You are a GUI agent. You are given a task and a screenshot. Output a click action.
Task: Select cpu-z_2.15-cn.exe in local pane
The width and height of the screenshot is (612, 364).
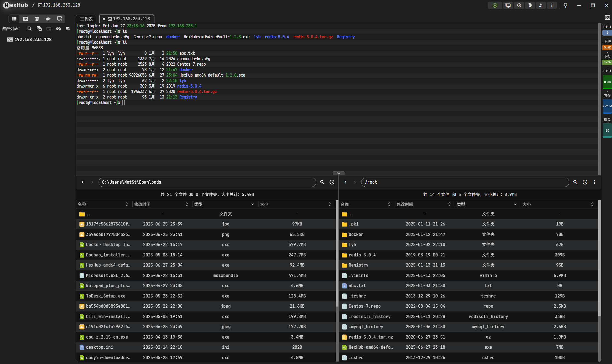(x=206, y=337)
